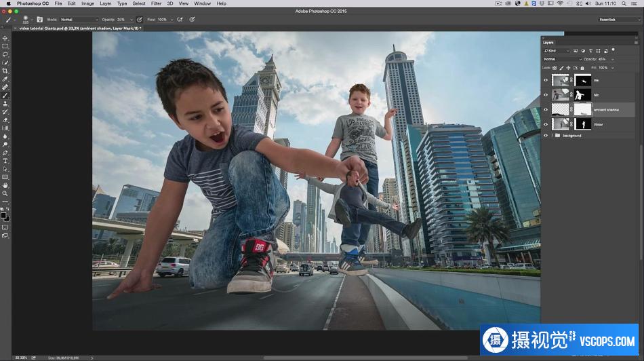The image size is (644, 361).
Task: Select the Horizontal Type tool
Action: point(5,161)
